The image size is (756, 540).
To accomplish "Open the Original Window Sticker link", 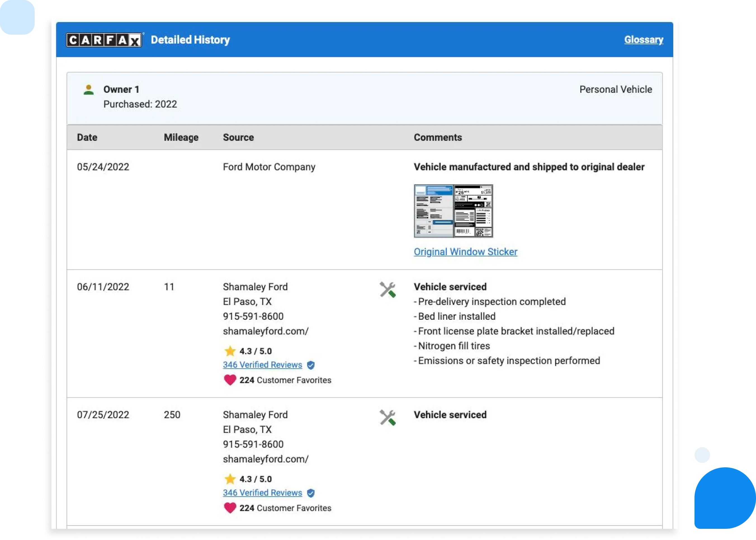I will 465,252.
